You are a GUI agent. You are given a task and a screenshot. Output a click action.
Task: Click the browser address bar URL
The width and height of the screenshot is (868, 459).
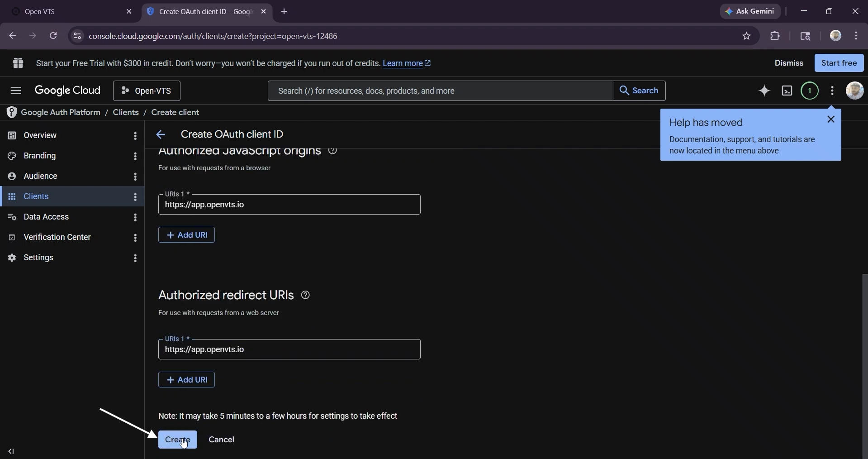(213, 36)
